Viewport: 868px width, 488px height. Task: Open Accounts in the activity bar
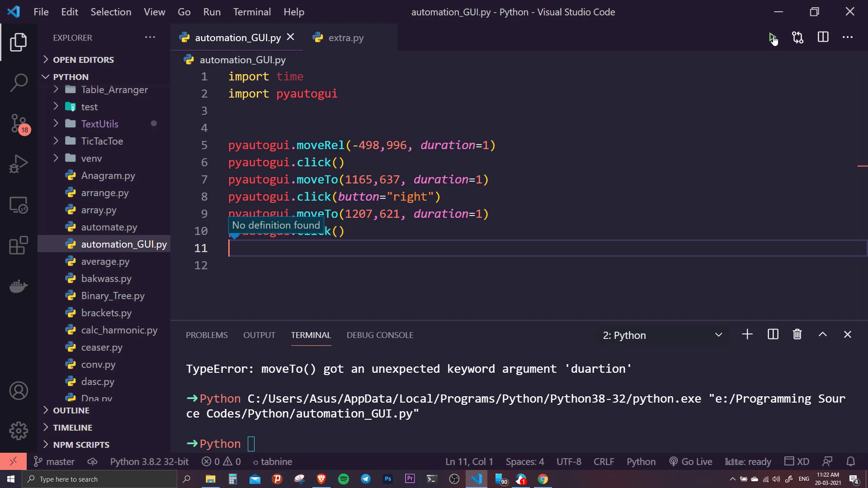click(x=18, y=390)
